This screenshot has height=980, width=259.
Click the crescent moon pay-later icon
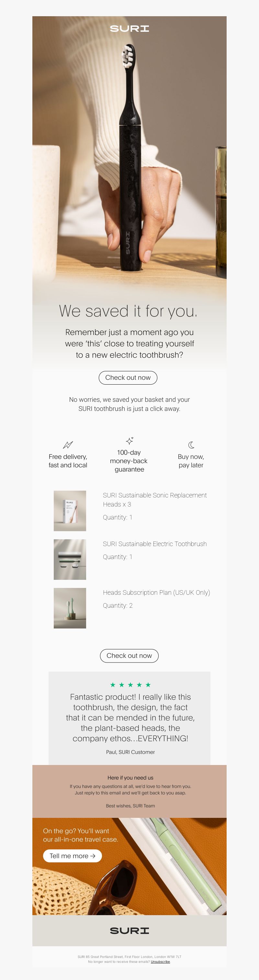(x=191, y=445)
